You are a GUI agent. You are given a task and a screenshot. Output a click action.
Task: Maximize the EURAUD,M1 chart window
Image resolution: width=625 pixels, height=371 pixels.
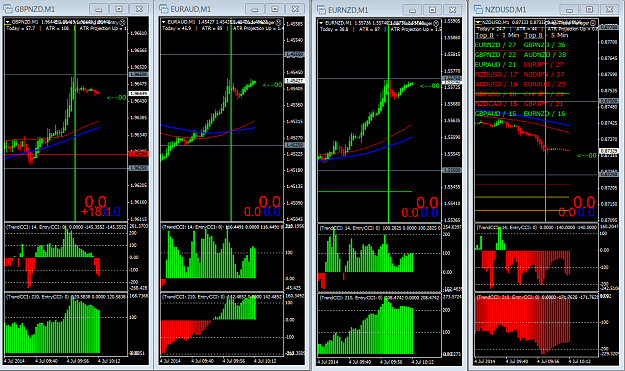pos(275,9)
